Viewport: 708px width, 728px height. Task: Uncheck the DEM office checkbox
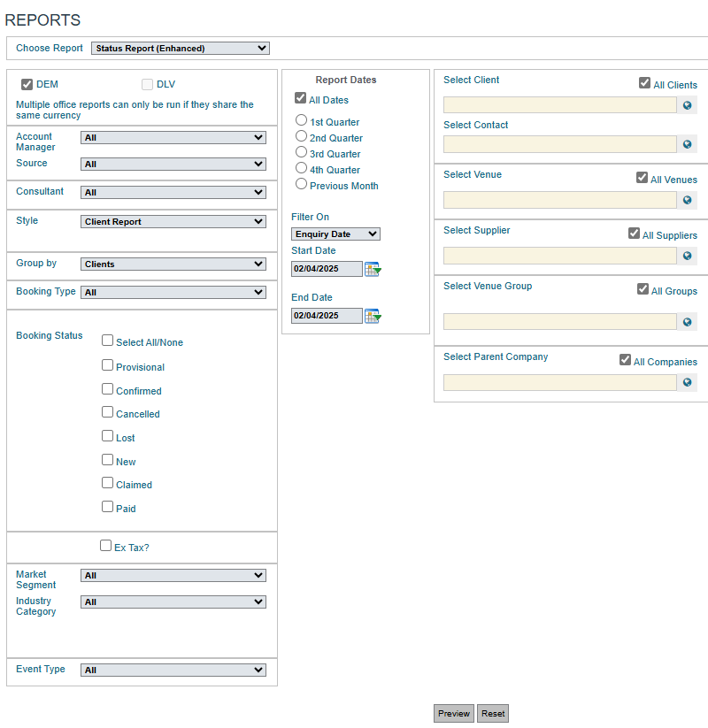tap(27, 85)
